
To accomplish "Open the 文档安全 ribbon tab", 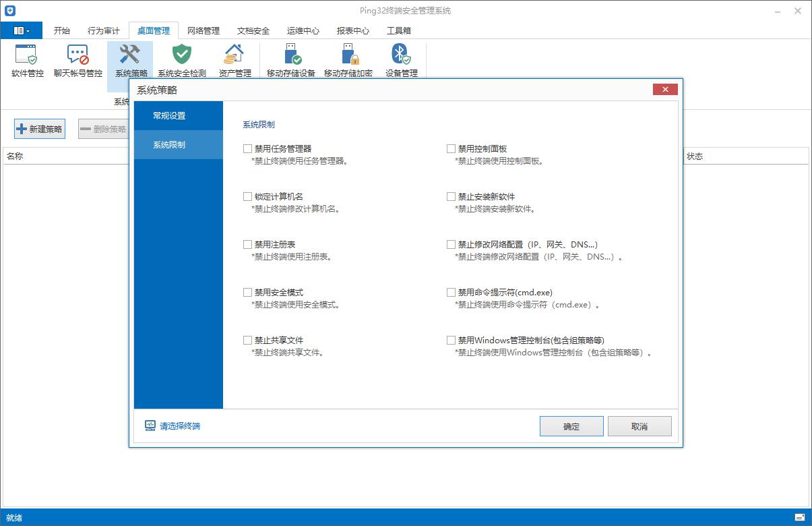I will (x=253, y=30).
